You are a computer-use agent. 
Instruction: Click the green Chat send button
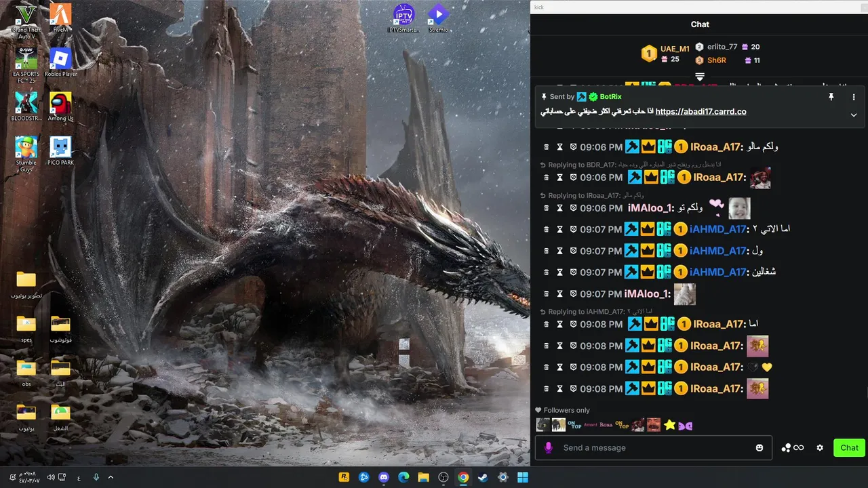(849, 448)
